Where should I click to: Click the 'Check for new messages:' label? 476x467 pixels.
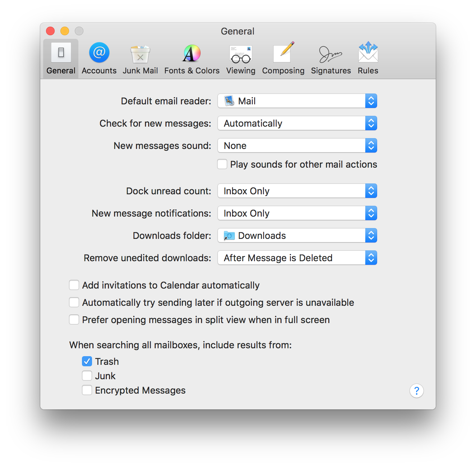pos(155,123)
